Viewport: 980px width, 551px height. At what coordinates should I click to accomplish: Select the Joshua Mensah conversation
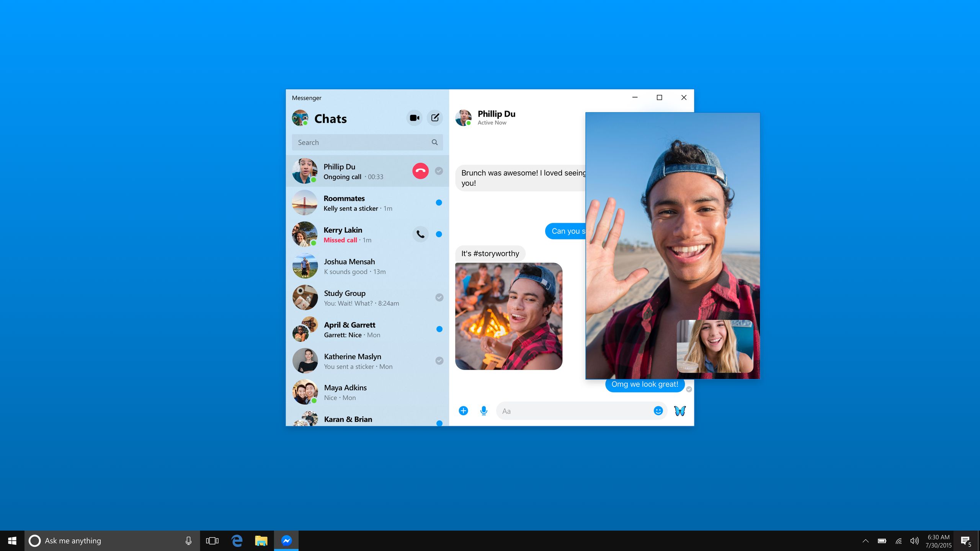(x=367, y=266)
